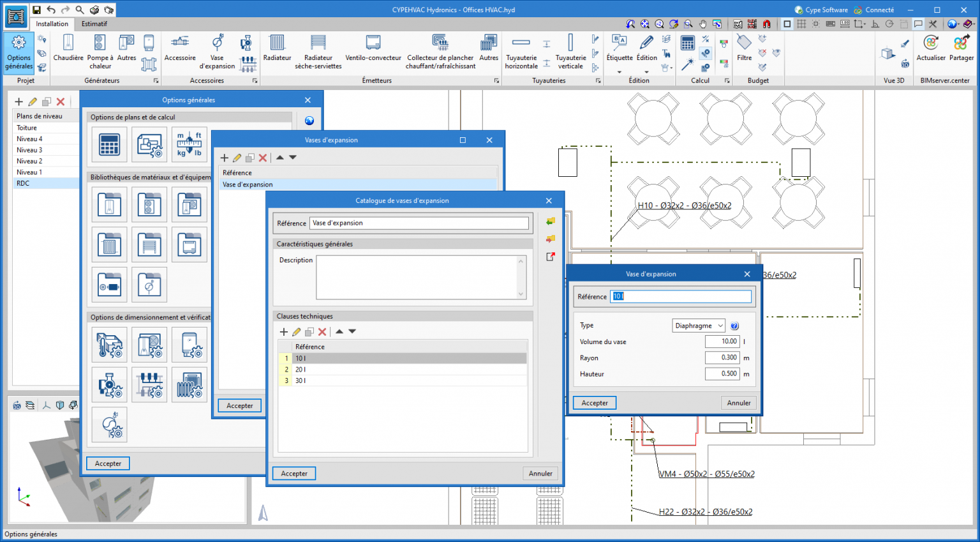Open the Filtre tool
This screenshot has height=542, width=980.
click(744, 49)
